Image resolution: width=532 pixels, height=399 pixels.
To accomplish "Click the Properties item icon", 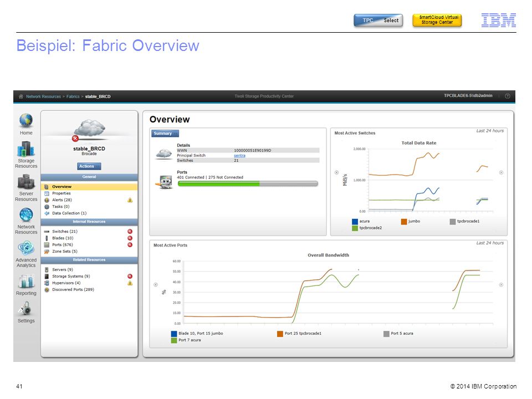I will pyautogui.click(x=47, y=193).
